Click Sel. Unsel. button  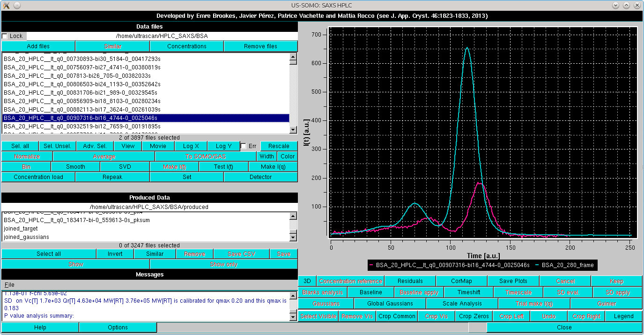[57, 146]
